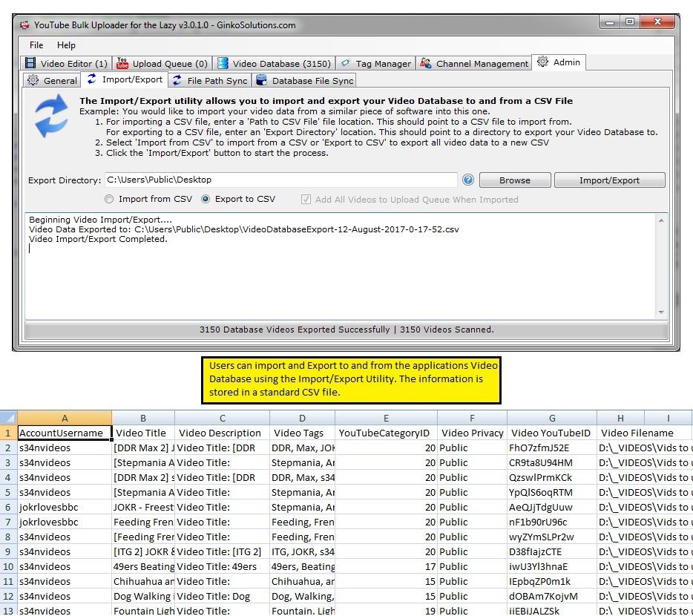Click the spreadsheet select-all corner box
693x616 pixels.
tap(8, 418)
